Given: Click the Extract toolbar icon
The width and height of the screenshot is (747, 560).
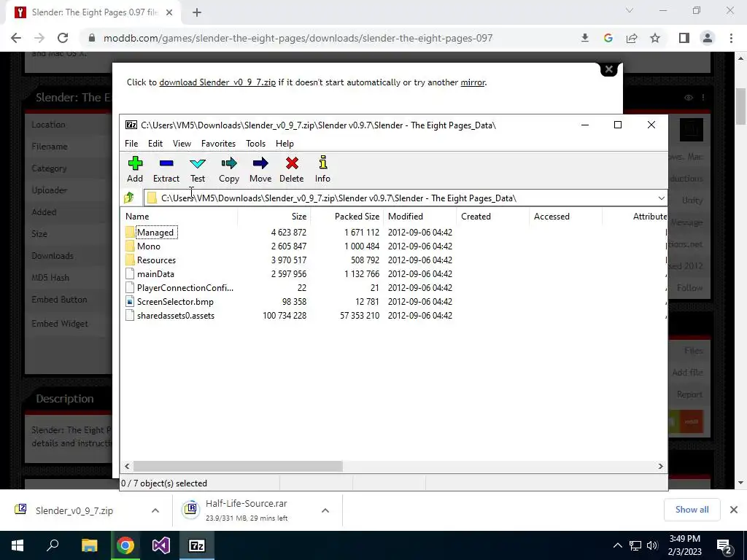Looking at the screenshot, I should pos(166,169).
